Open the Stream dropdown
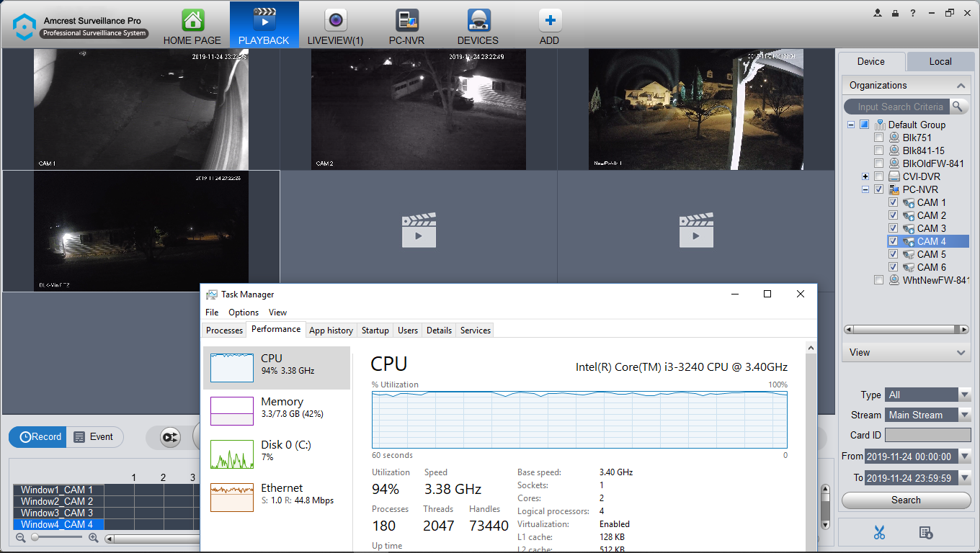 pyautogui.click(x=965, y=415)
